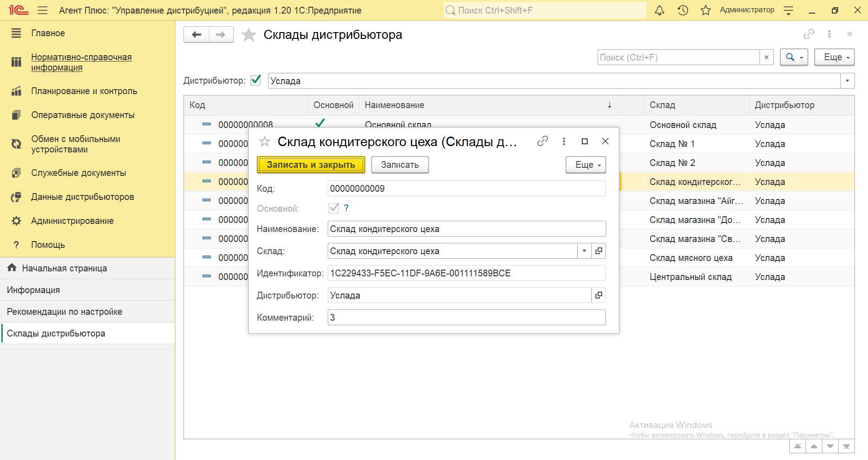Open service settings icon beside Администратор
Viewport: 868px width, 460px height.
tap(788, 10)
